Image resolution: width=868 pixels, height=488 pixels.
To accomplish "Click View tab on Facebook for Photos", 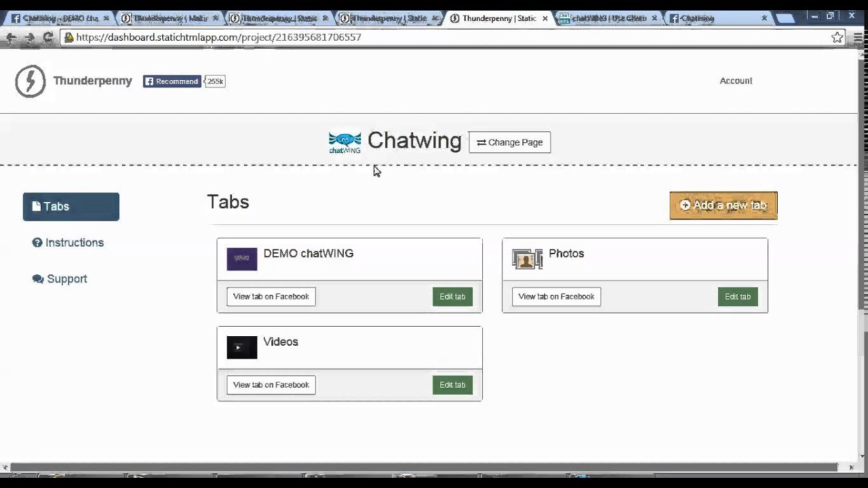I will [x=557, y=296].
